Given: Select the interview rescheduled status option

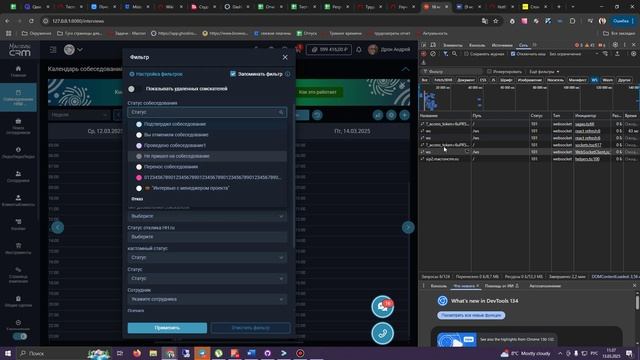Looking at the screenshot, I should tap(207, 167).
